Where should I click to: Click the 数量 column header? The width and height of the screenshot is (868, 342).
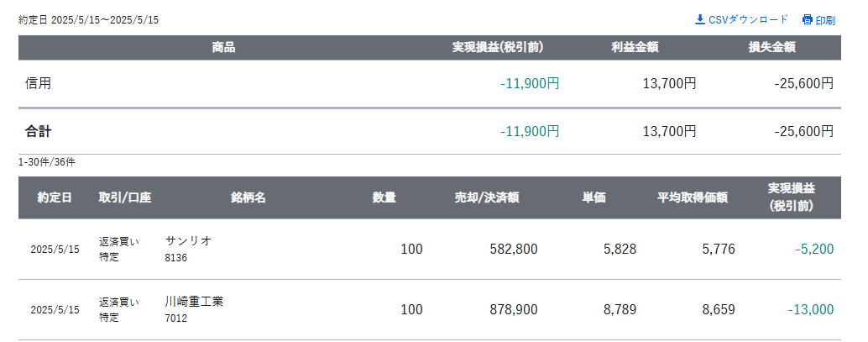[x=384, y=197]
